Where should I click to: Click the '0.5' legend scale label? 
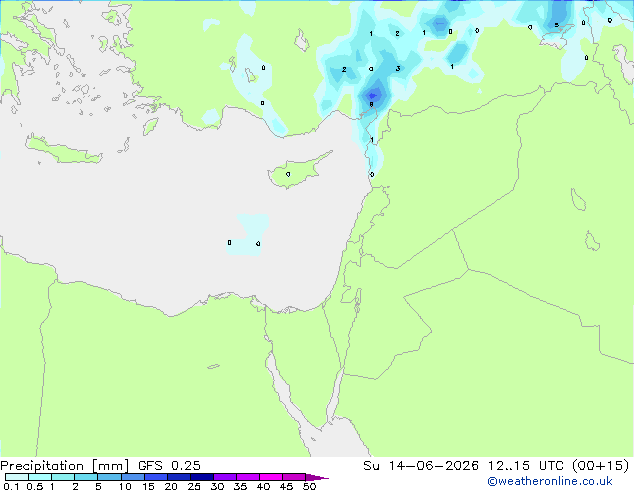[x=34, y=486]
